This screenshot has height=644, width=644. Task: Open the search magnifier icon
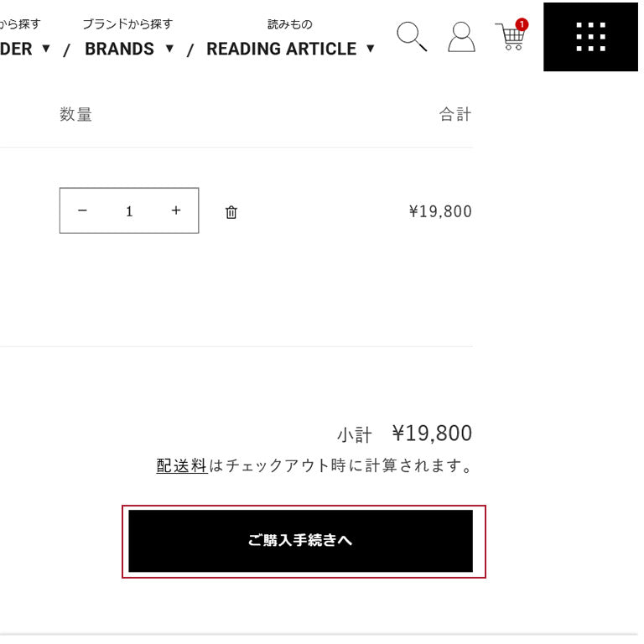[412, 37]
